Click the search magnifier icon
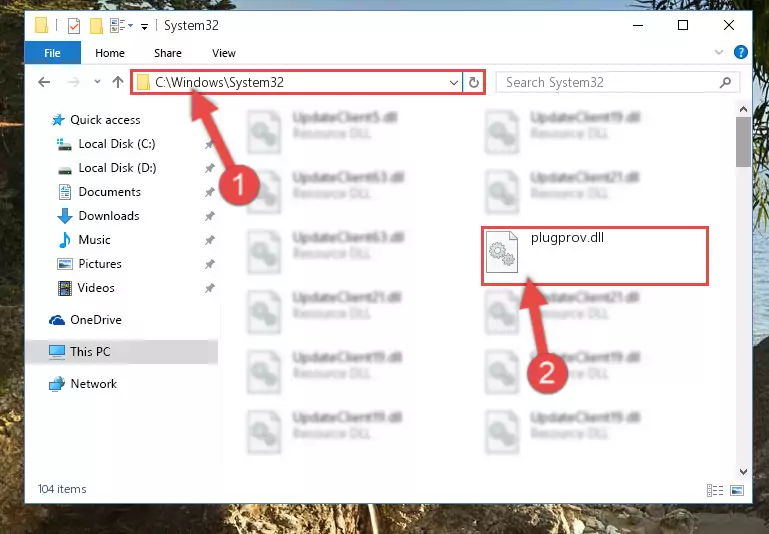The image size is (769, 534). (x=725, y=82)
